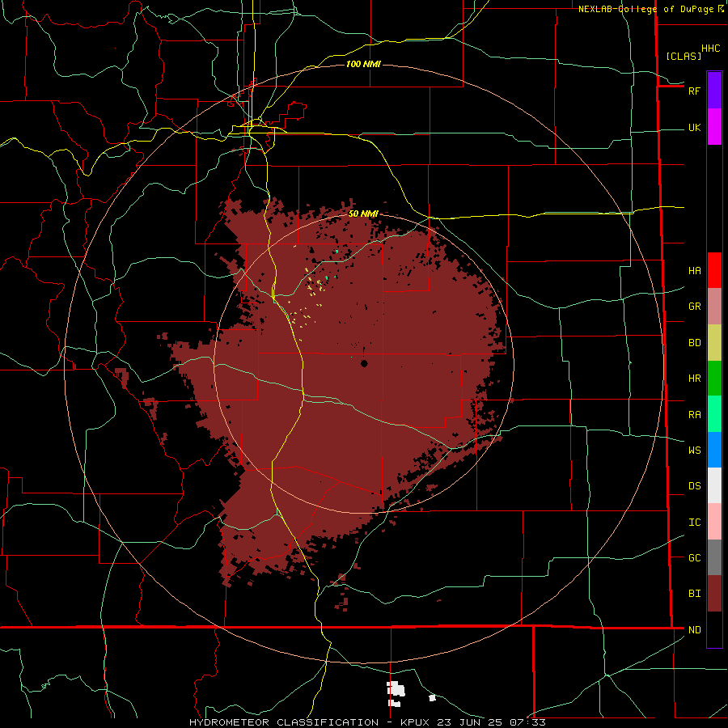
Task: Click the IC light-pink legend swatch
Action: 714,522
